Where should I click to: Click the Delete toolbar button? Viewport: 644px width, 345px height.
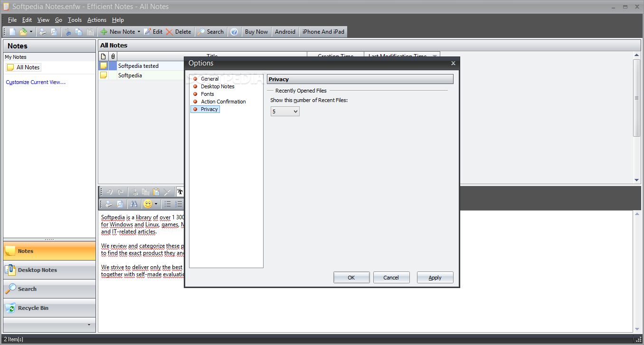point(179,32)
